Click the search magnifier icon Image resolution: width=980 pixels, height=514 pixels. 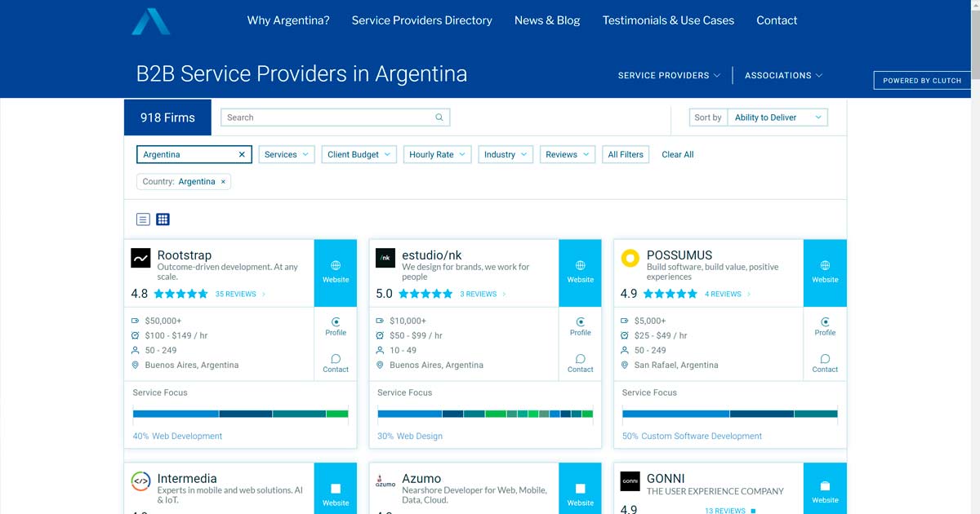click(x=439, y=117)
